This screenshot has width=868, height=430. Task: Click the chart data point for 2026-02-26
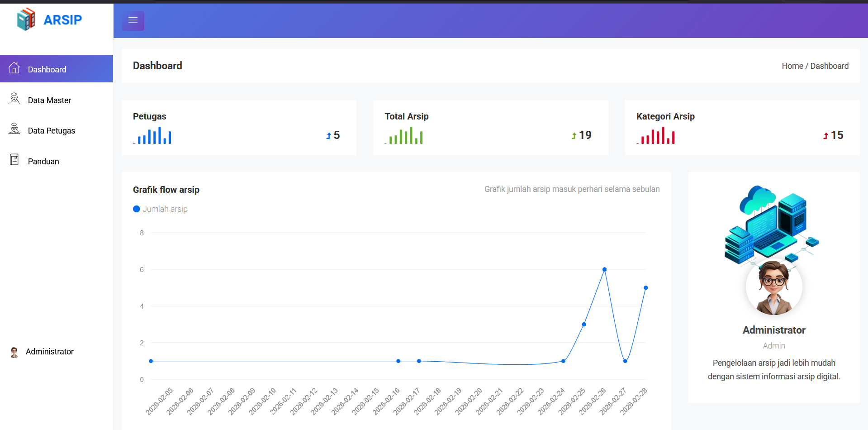(x=604, y=269)
